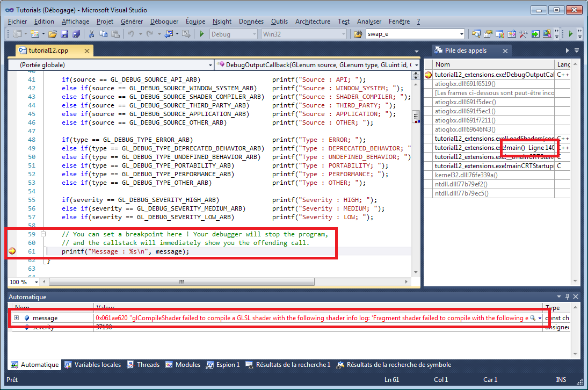Cut selection with the scissors icon
This screenshot has width=588, height=390.
91,34
